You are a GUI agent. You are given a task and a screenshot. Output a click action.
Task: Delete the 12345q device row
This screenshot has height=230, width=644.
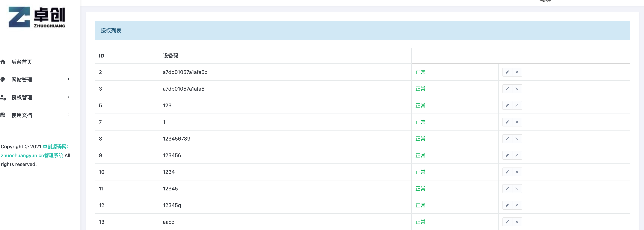pyautogui.click(x=517, y=205)
